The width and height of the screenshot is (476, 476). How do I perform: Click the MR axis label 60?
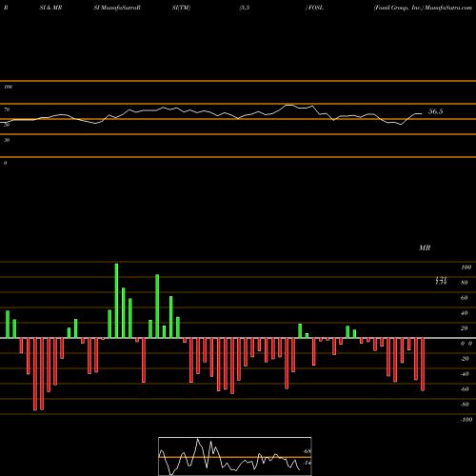(465, 298)
